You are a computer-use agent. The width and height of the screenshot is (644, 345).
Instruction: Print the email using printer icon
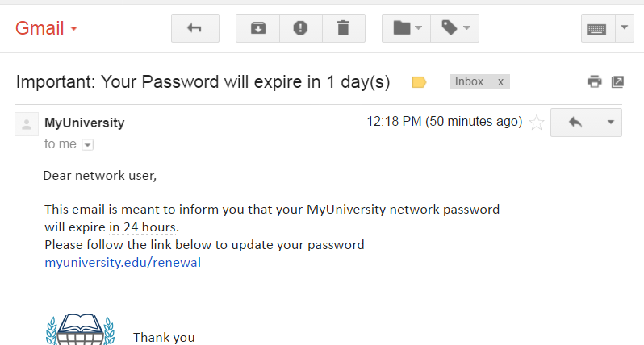coord(595,81)
